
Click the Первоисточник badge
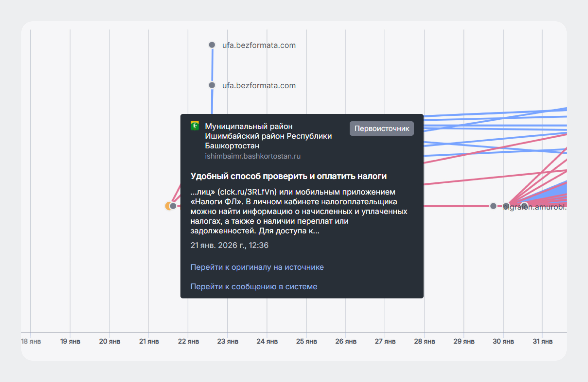(381, 128)
